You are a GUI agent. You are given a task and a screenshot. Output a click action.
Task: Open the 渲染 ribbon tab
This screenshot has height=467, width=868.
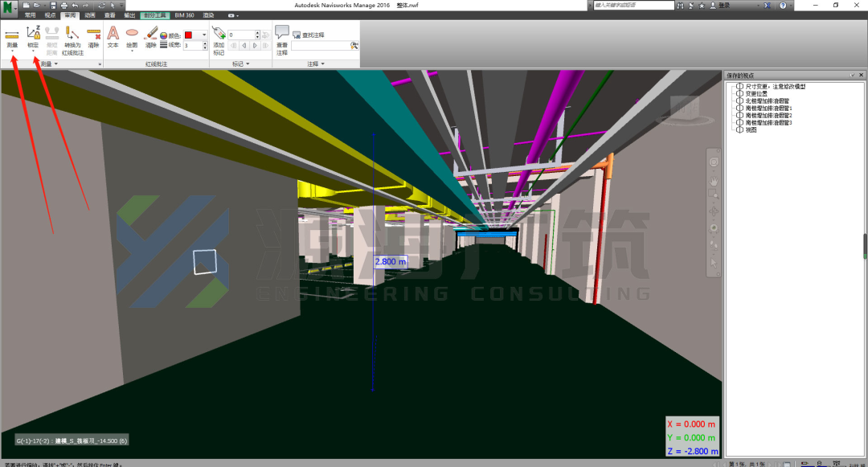pyautogui.click(x=208, y=15)
